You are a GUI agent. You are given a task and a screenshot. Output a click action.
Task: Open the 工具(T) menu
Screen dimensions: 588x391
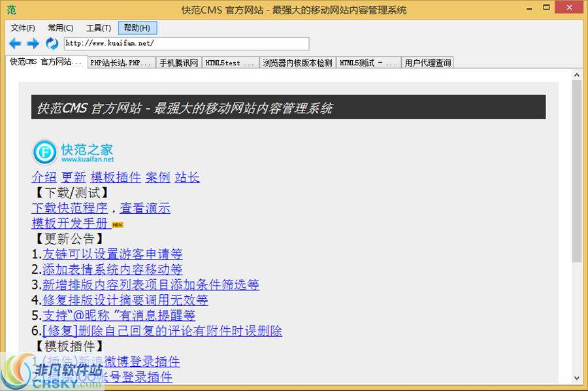(x=99, y=28)
